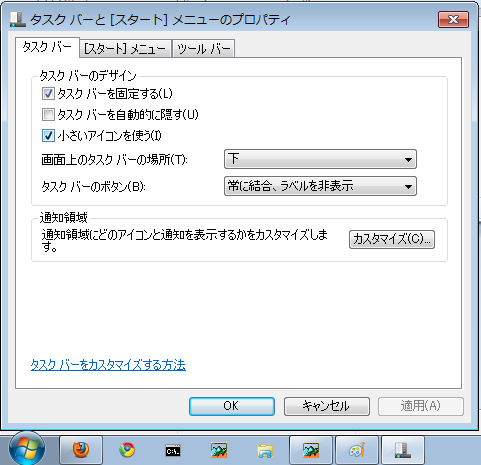Click the first image viewer taskbar icon
The image size is (481, 465).
click(219, 450)
